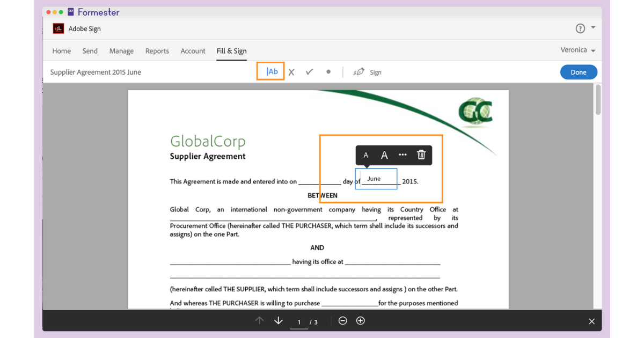
Task: Select the filled dot tool
Action: tap(328, 71)
